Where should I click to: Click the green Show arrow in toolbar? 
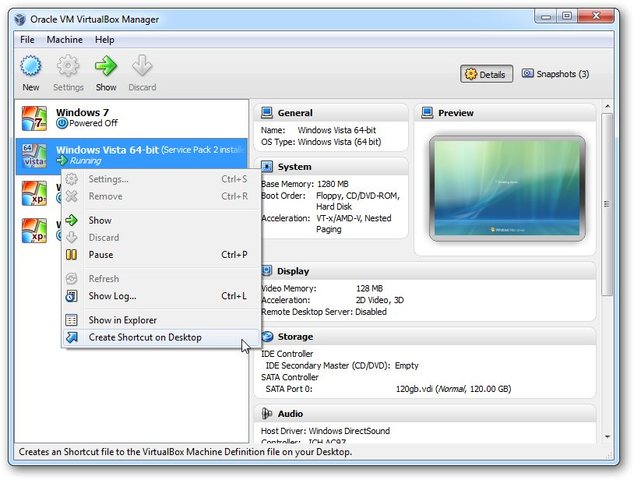(106, 66)
